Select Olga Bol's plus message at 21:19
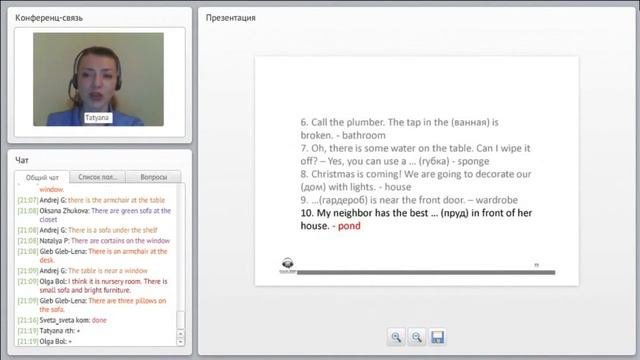The height and width of the screenshot is (360, 640). pyautogui.click(x=44, y=341)
